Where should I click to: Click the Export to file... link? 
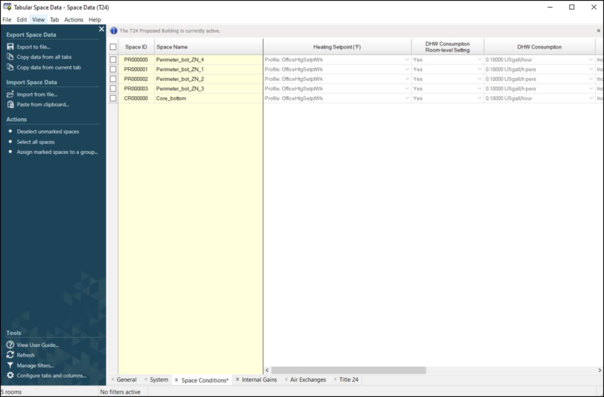(x=34, y=47)
